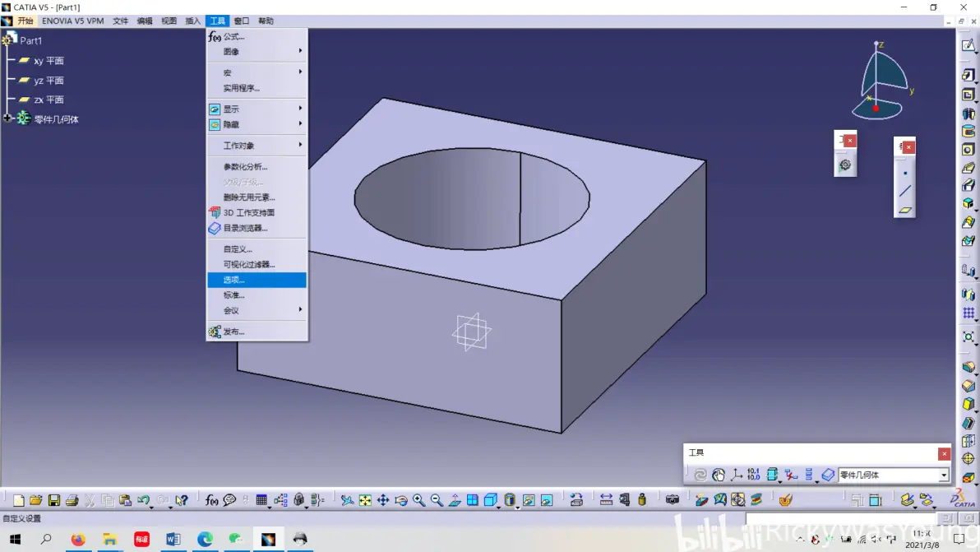Viewport: 980px width, 552px height.
Task: Save the part with floppy icon
Action: click(53, 499)
